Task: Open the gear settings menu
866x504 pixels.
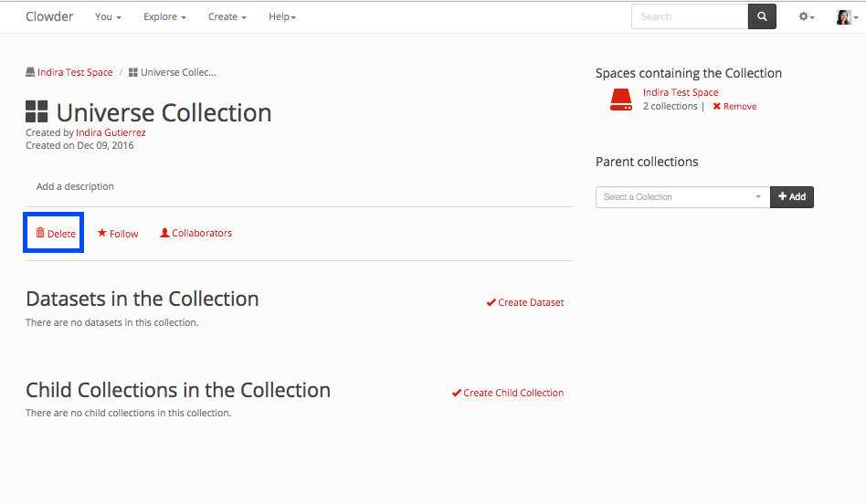Action: 806,16
